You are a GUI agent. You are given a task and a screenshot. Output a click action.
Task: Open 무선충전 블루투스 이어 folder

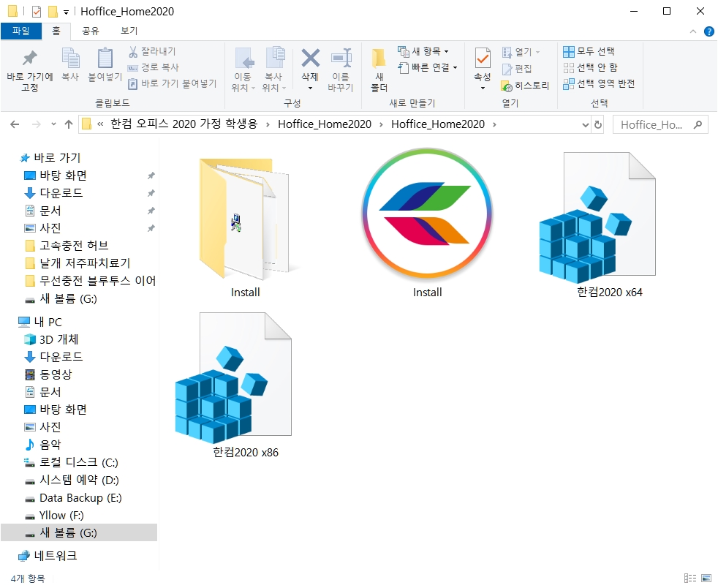pos(97,280)
